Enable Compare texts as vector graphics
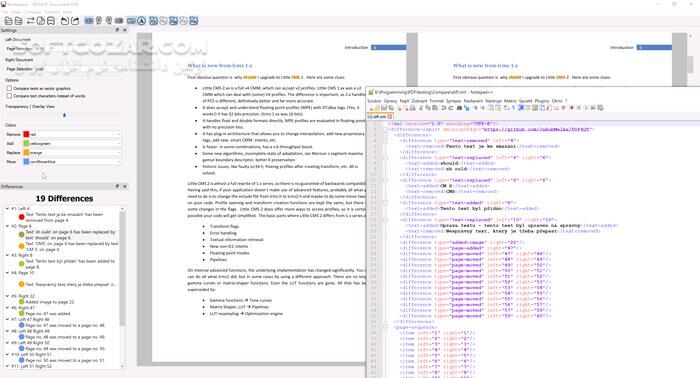The width and height of the screenshot is (700, 378). [9, 88]
